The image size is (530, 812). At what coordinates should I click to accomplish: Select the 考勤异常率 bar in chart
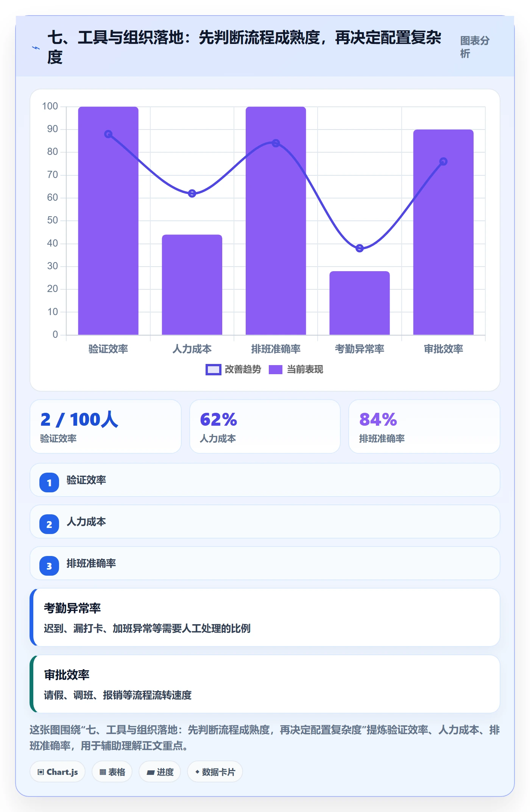coord(360,303)
